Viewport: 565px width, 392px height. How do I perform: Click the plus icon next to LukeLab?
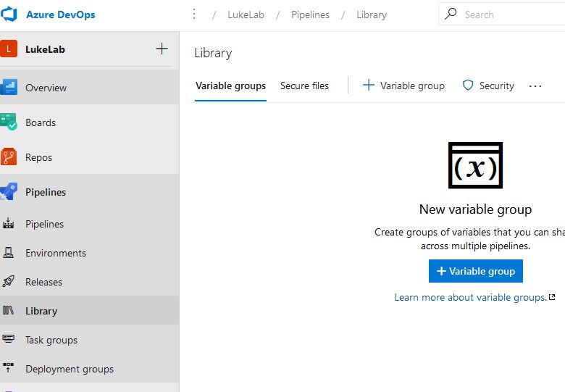point(162,49)
